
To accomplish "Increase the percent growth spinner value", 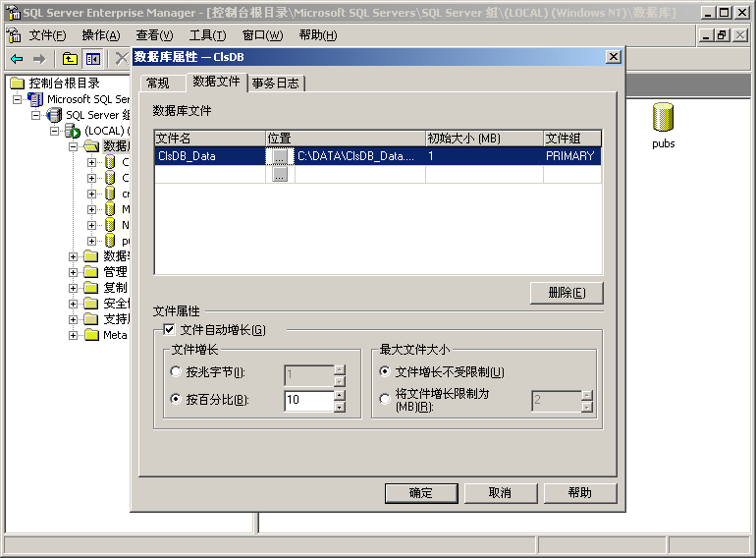I will [340, 396].
